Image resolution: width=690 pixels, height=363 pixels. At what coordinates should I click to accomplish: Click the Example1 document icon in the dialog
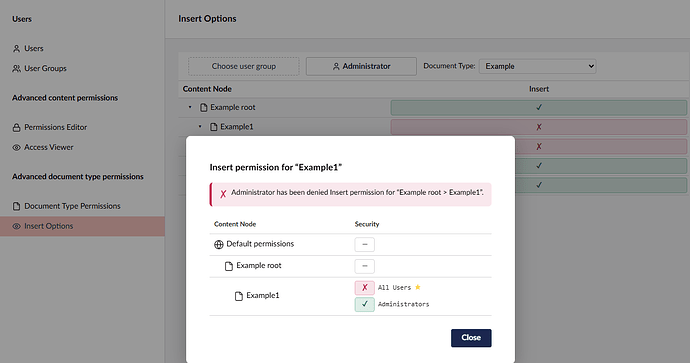[x=239, y=296]
